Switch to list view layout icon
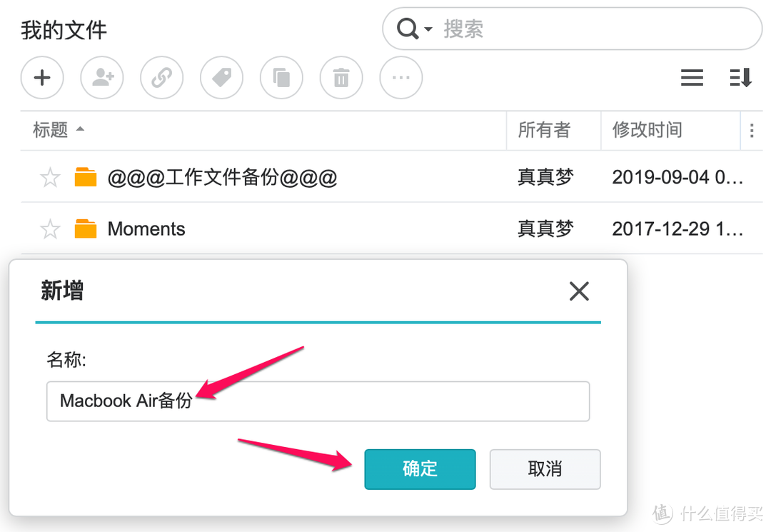 click(692, 78)
